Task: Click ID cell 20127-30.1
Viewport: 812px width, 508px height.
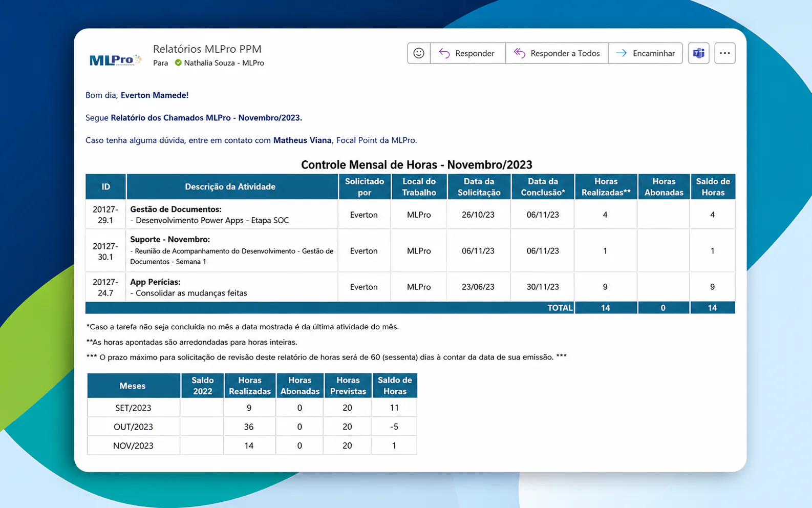Action: click(105, 251)
